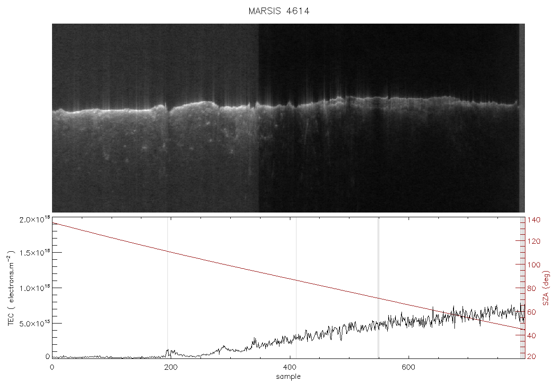Click the MARSIS 4614 plot title
The image size is (558, 392).
point(279,11)
